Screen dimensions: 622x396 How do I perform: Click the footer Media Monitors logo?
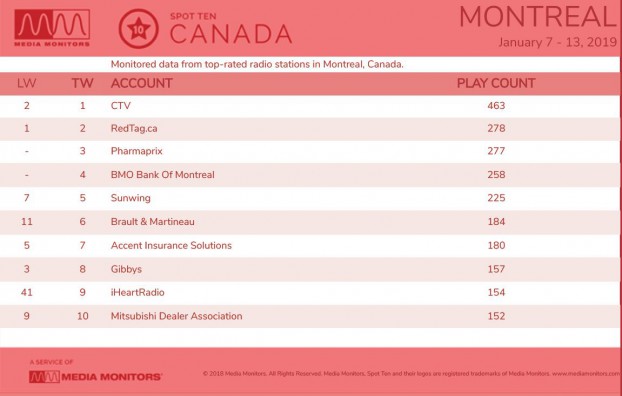[95, 377]
